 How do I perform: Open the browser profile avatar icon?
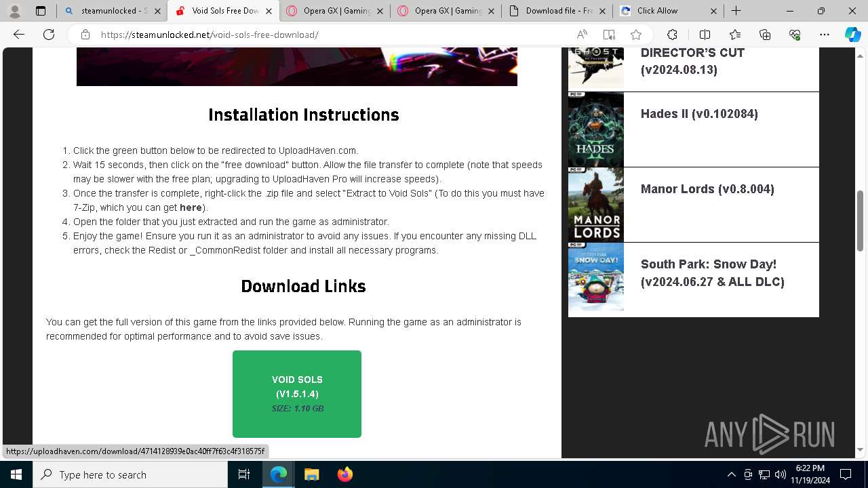pos(14,11)
